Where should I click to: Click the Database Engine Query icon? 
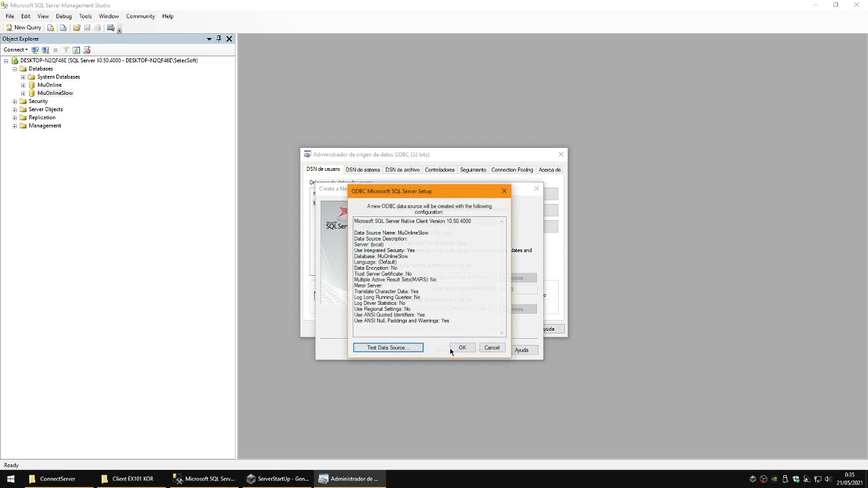click(51, 28)
